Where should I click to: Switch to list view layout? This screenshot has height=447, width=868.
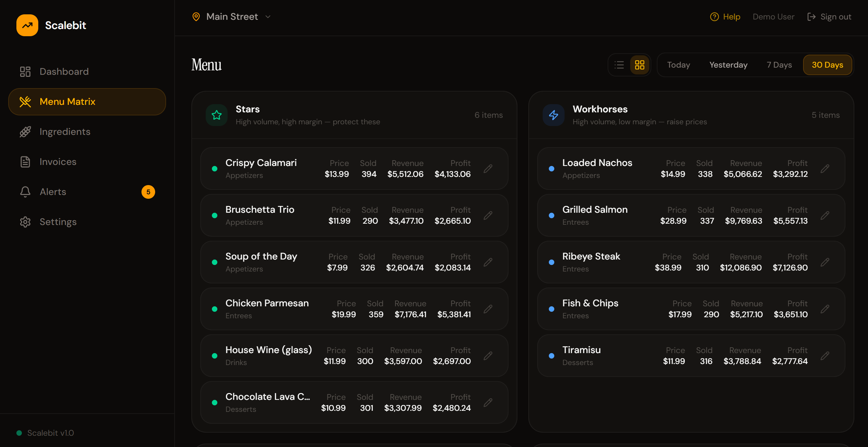tap(619, 65)
